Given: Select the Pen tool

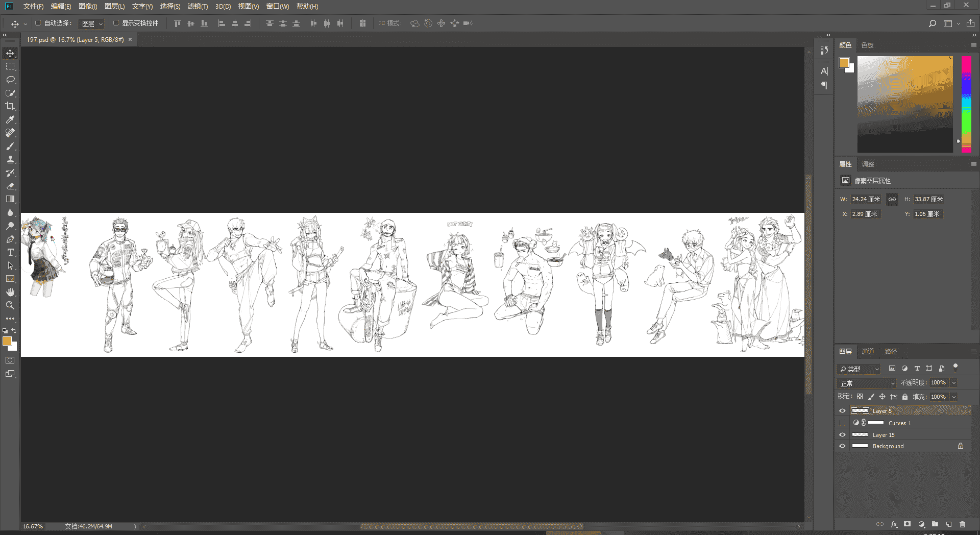Looking at the screenshot, I should 10,239.
